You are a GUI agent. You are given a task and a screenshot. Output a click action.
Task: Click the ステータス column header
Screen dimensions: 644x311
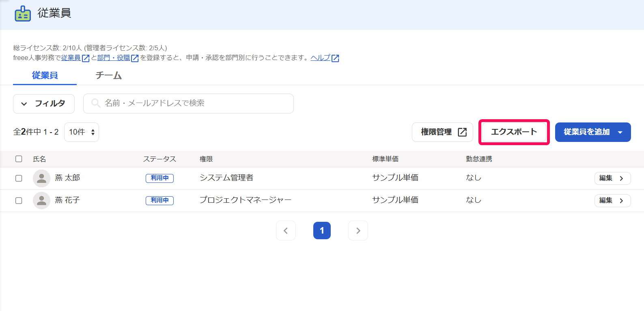pyautogui.click(x=159, y=159)
